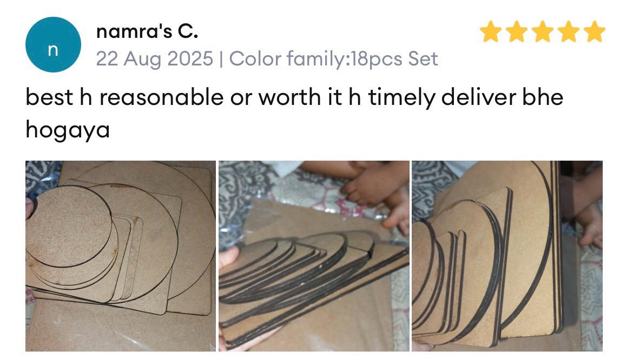This screenshot has height=364, width=633.
Task: Click the teal "n" profile avatar
Action: [53, 44]
